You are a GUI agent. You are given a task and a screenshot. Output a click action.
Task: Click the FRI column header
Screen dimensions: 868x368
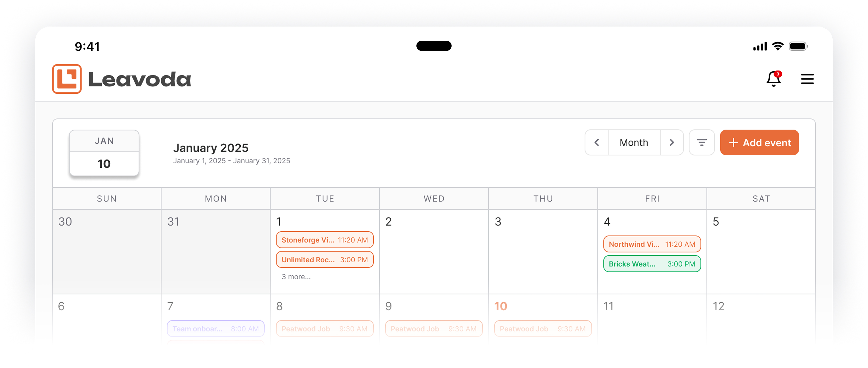pos(652,199)
